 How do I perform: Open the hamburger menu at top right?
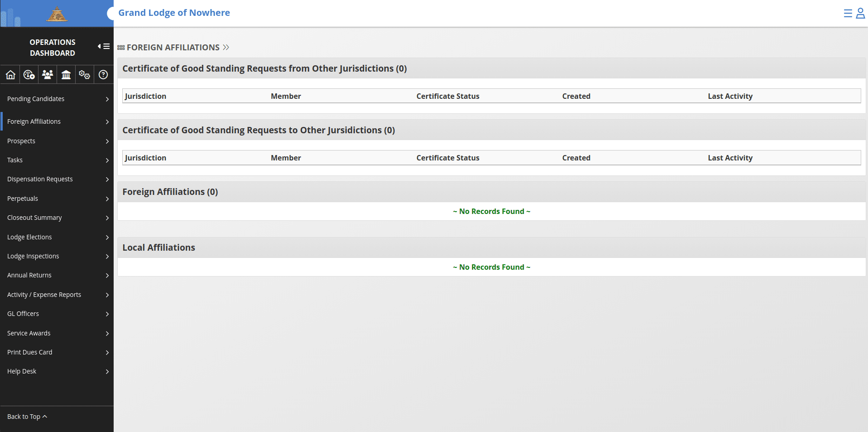coord(848,13)
